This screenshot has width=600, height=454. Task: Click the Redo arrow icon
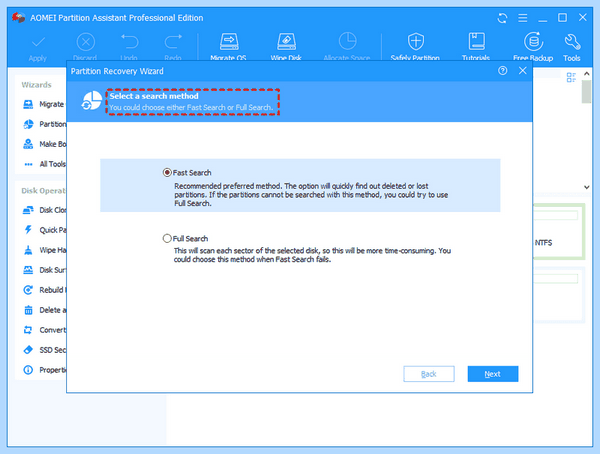(173, 41)
